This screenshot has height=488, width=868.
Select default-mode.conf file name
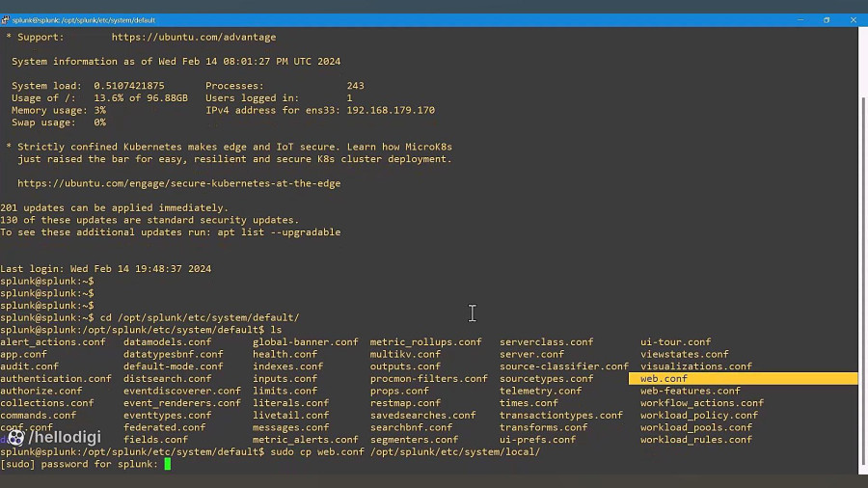174,366
